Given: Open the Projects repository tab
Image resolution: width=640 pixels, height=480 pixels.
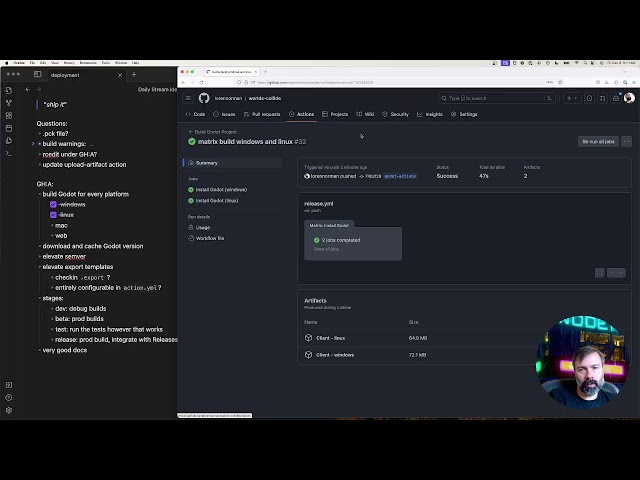Looking at the screenshot, I should click(335, 114).
